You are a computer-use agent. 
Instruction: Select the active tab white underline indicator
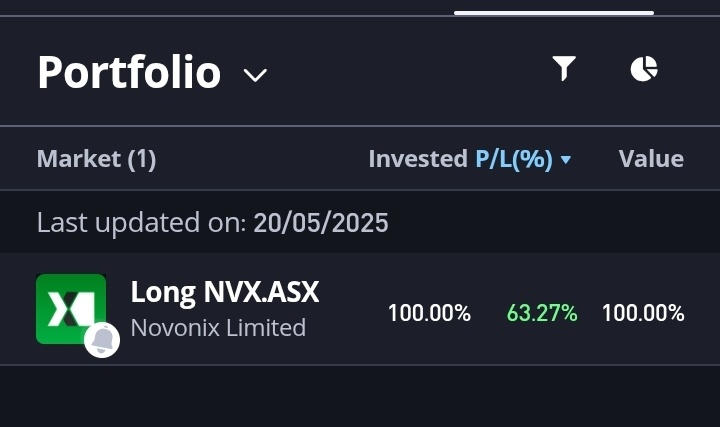554,13
